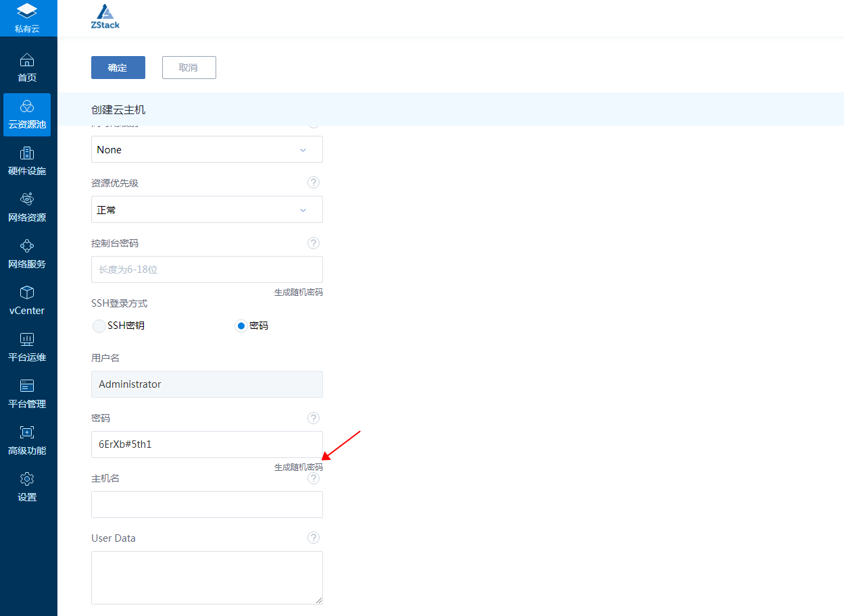
Task: Switch to 私有云 at top left
Action: (x=27, y=18)
